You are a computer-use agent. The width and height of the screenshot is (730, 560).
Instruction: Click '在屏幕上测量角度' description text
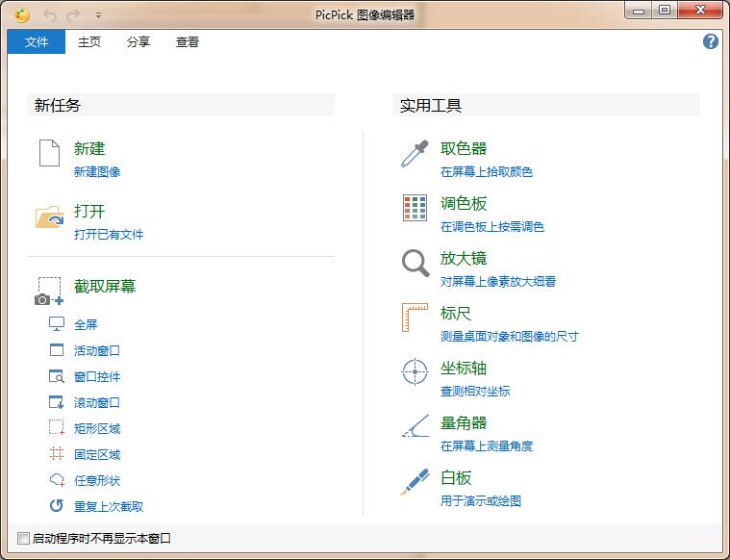coord(487,446)
